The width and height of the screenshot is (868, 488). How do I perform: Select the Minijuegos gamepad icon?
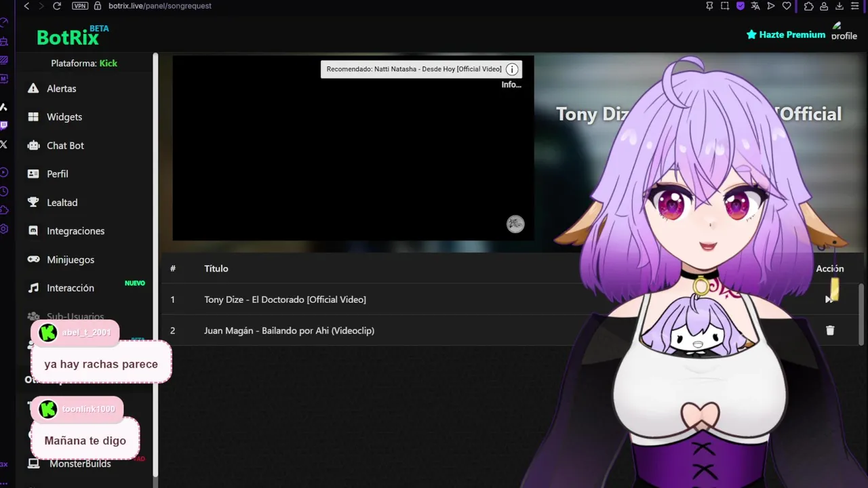(x=33, y=260)
